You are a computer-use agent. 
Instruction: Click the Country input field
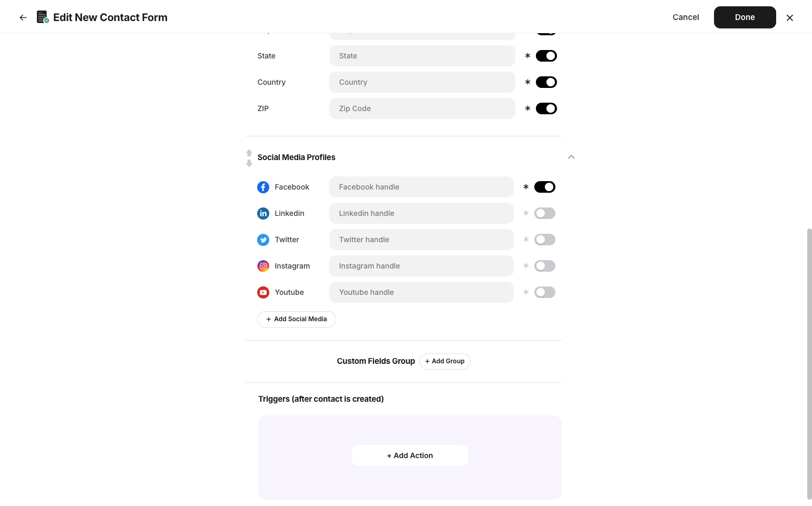[422, 82]
